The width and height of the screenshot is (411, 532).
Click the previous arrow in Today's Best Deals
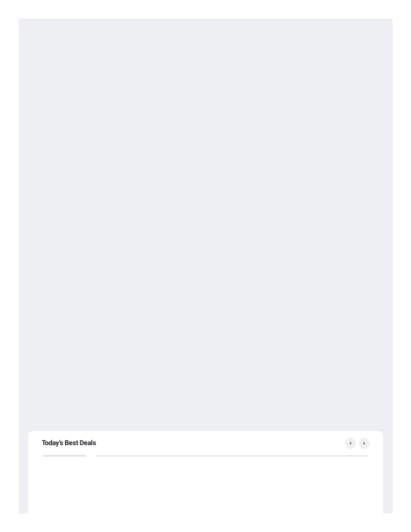coord(350,443)
